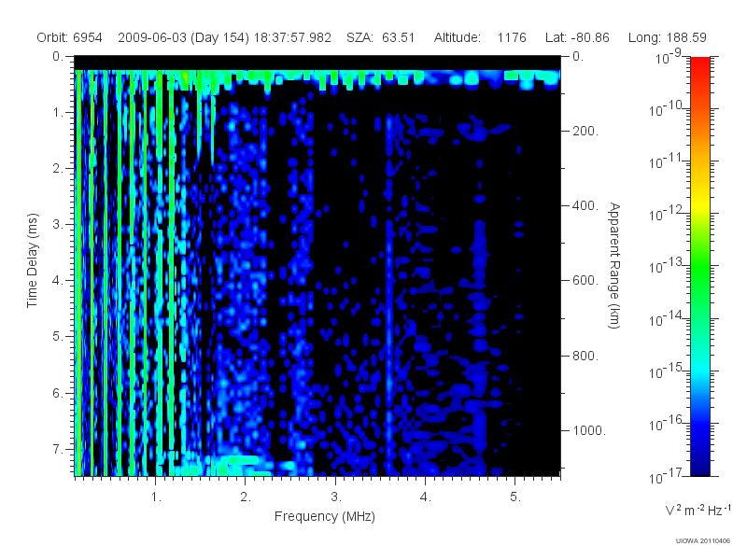Click the 'Orbit: 6954' header text
Viewport: 747px width, 560px height.
coord(69,37)
